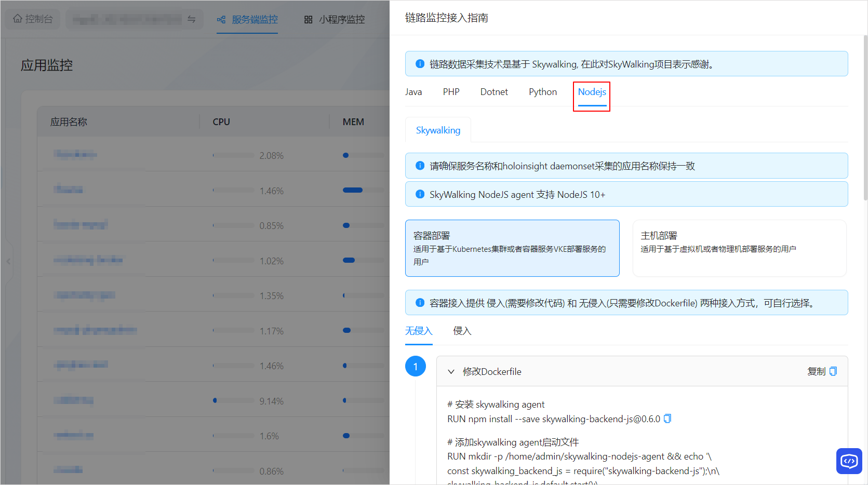Click the swap arrows icon next to workspace name
The width and height of the screenshot is (868, 485).
point(192,19)
